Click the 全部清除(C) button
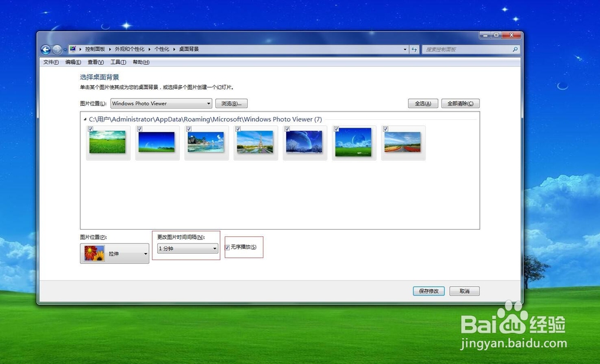 [x=460, y=103]
